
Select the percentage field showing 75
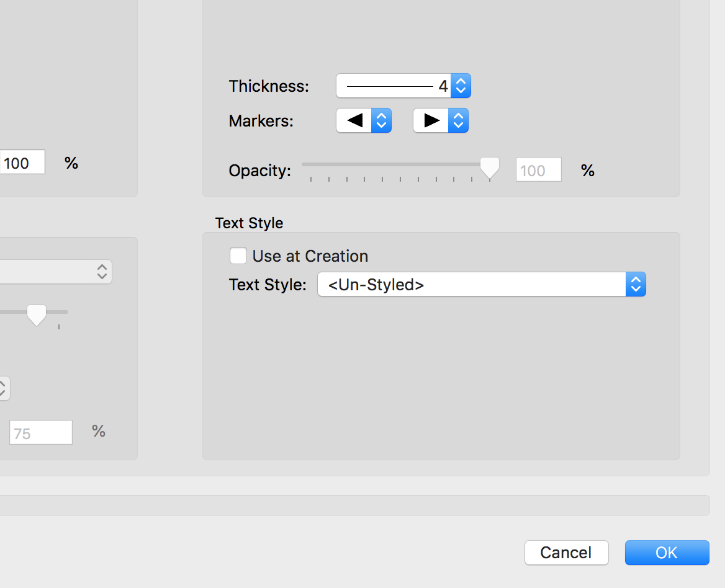coord(40,432)
